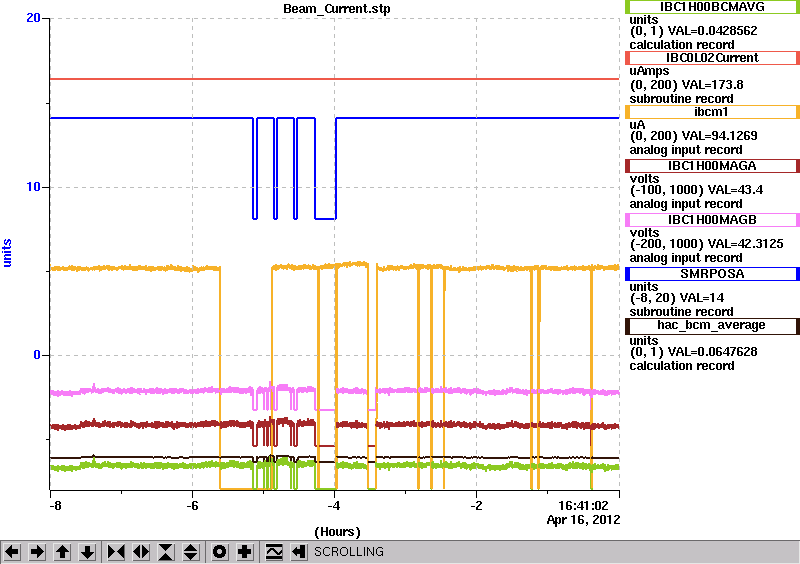
Task: Zoom out horizontally with the outward triangles icon
Action: click(x=141, y=552)
